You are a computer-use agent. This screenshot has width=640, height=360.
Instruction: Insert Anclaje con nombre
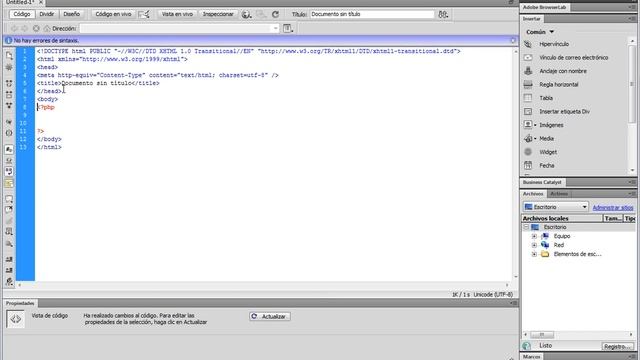coord(563,71)
